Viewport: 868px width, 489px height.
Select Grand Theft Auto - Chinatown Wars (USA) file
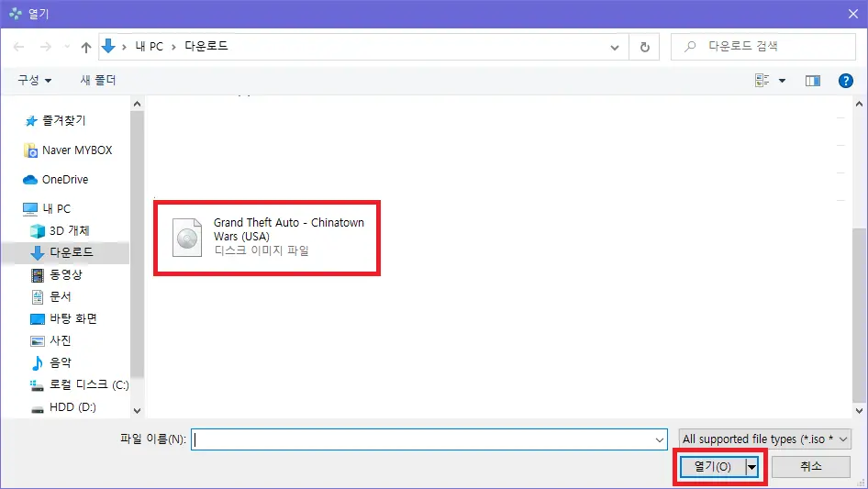point(267,238)
